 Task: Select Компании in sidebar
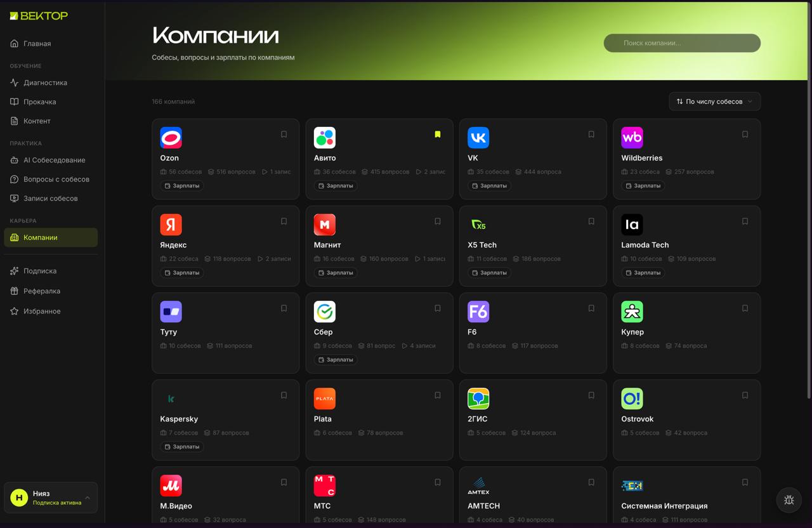(x=51, y=237)
